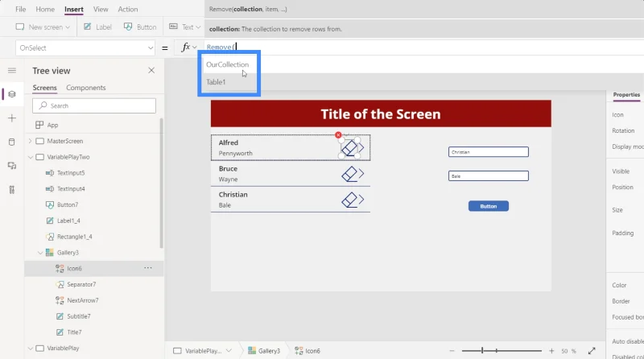Click the eraser icon in Christian row
644x359 pixels.
349,200
